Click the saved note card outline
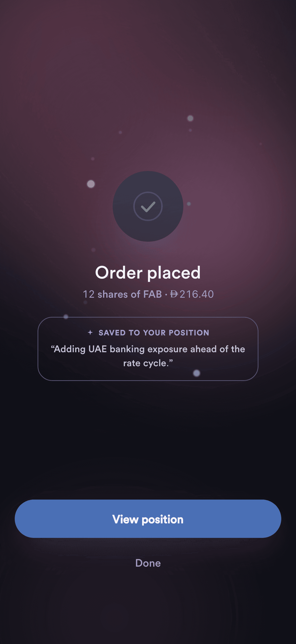The width and height of the screenshot is (296, 644). [x=148, y=349]
